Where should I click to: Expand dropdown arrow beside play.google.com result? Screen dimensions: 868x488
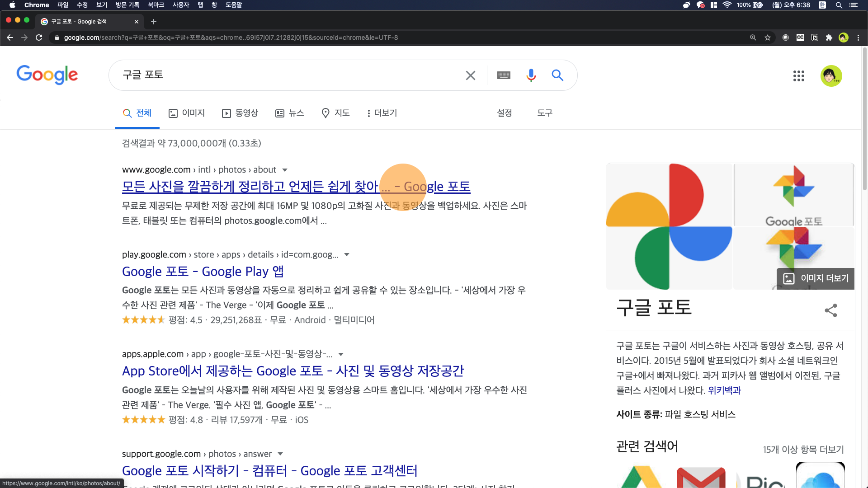click(347, 255)
